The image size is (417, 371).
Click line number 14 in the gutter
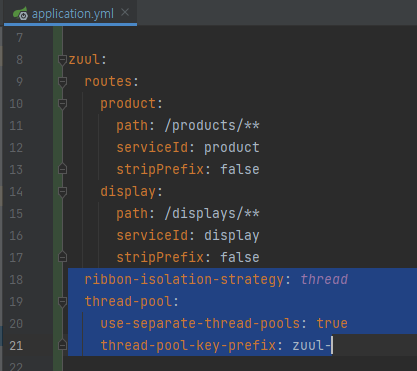point(16,192)
